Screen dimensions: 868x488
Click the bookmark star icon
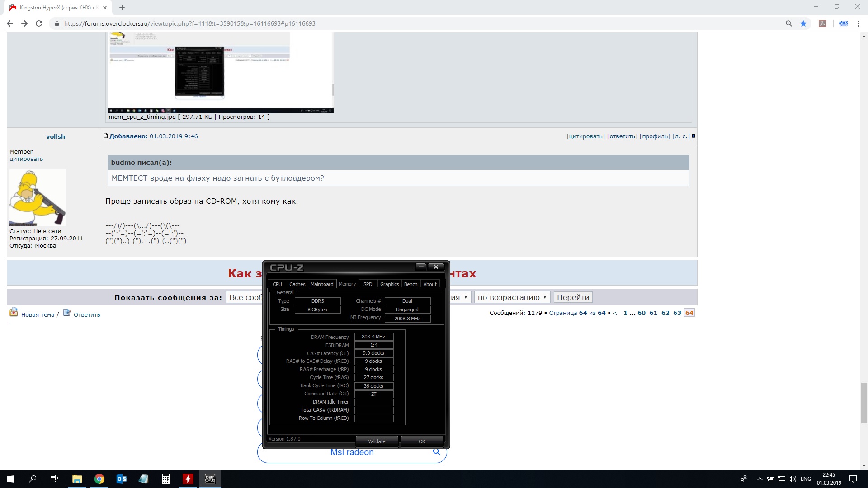(x=803, y=23)
